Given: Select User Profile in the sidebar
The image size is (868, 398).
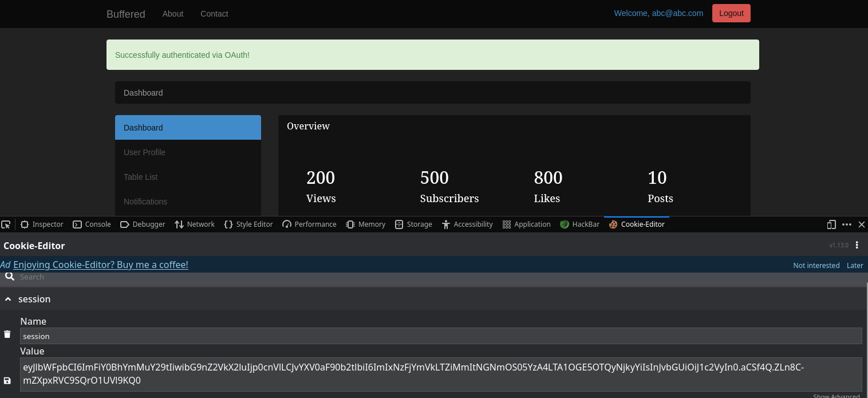Looking at the screenshot, I should pos(144,152).
